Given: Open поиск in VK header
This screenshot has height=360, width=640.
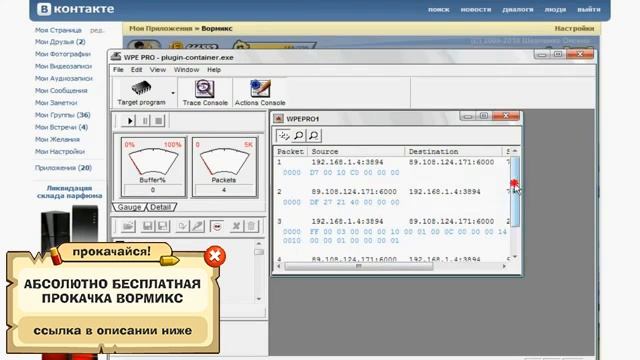Looking at the screenshot, I should (x=439, y=9).
